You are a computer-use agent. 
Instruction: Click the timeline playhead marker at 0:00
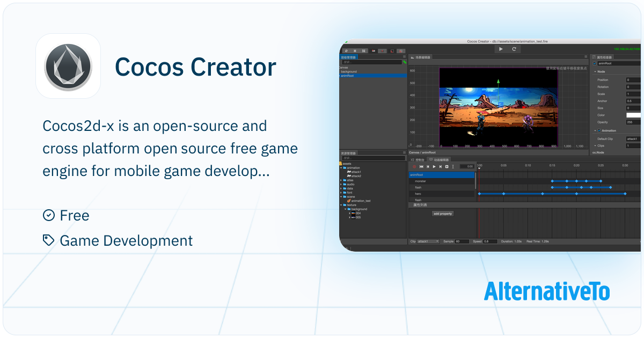point(479,168)
